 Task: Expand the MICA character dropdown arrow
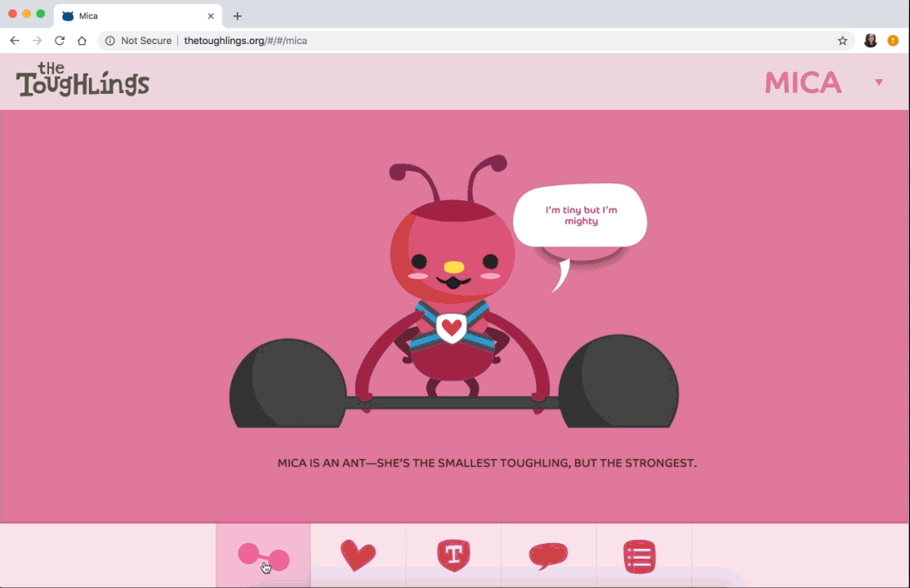tap(879, 82)
